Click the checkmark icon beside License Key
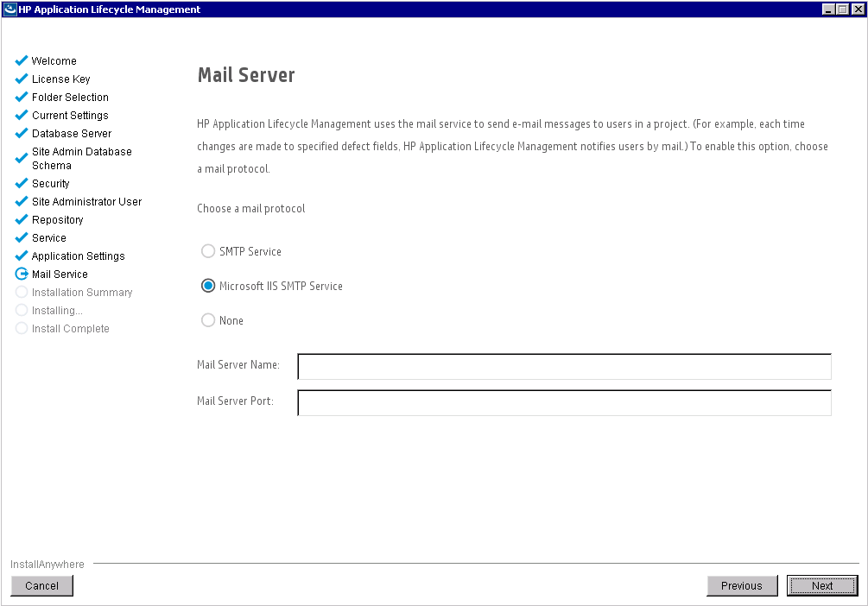The image size is (868, 606). (21, 79)
